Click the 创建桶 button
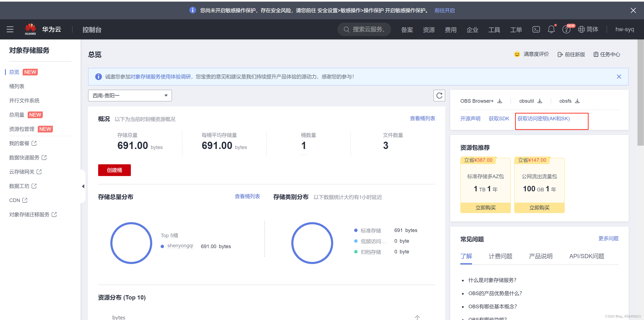This screenshot has width=644, height=320. 114,170
